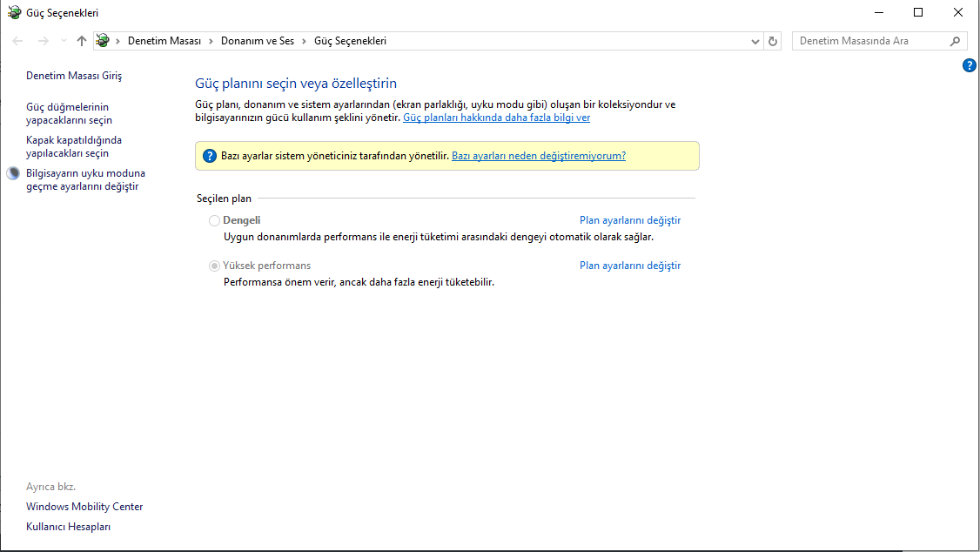Go up one folder level
This screenshot has height=552, width=980.
pyautogui.click(x=81, y=41)
